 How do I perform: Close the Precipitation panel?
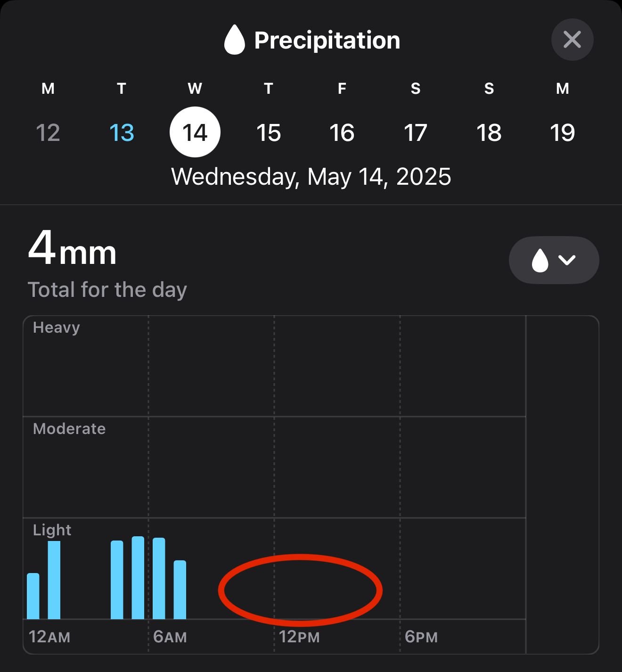click(572, 40)
